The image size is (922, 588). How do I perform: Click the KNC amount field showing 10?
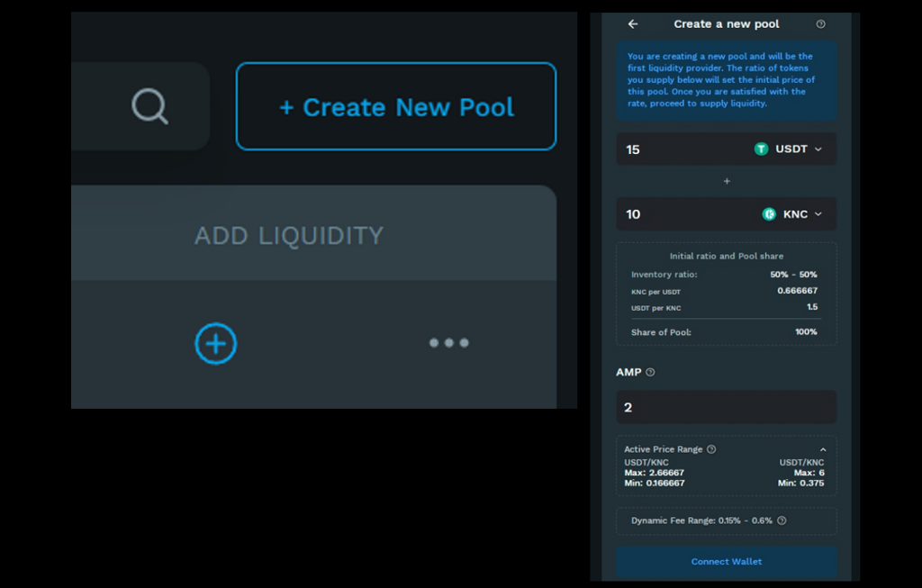tap(675, 214)
